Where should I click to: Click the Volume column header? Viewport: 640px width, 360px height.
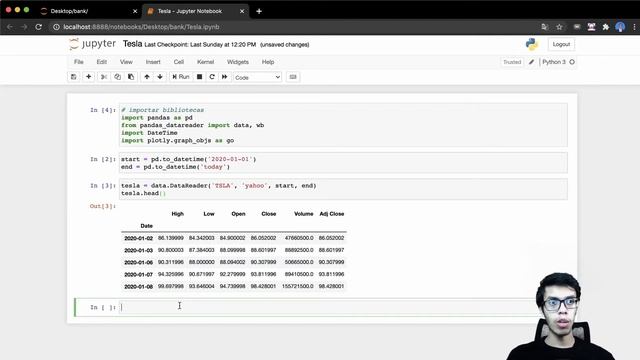coord(304,214)
